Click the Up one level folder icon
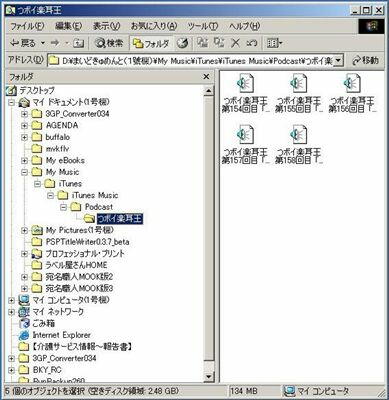The image size is (389, 400). [x=79, y=43]
